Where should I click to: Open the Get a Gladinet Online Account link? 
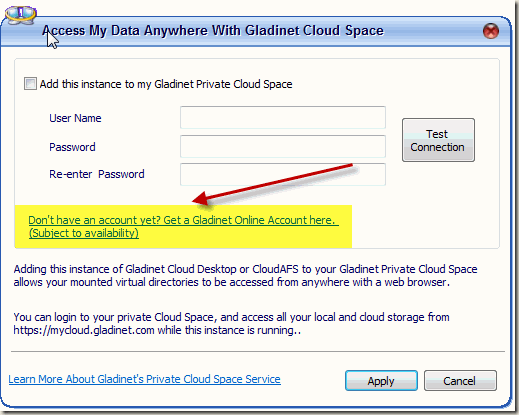(183, 220)
